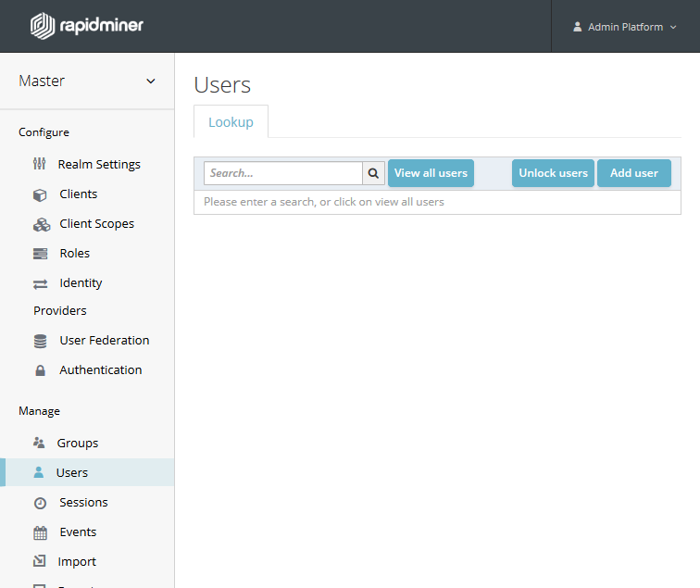Image resolution: width=700 pixels, height=588 pixels.
Task: Click the Unlock users button
Action: [553, 173]
